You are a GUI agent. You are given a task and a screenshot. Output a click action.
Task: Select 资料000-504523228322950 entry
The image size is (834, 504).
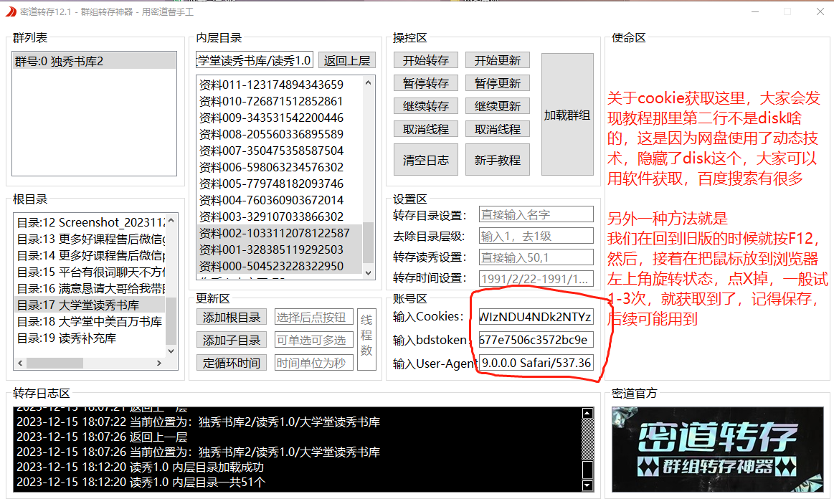280,266
